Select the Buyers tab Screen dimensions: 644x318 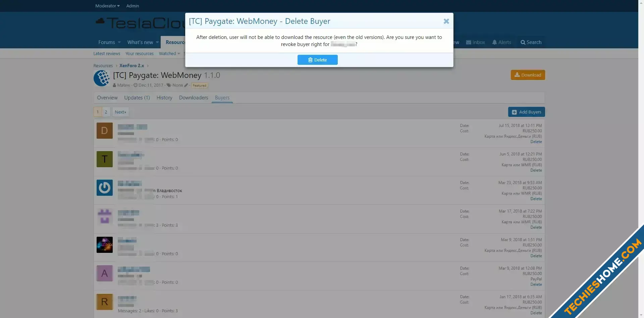pyautogui.click(x=222, y=98)
